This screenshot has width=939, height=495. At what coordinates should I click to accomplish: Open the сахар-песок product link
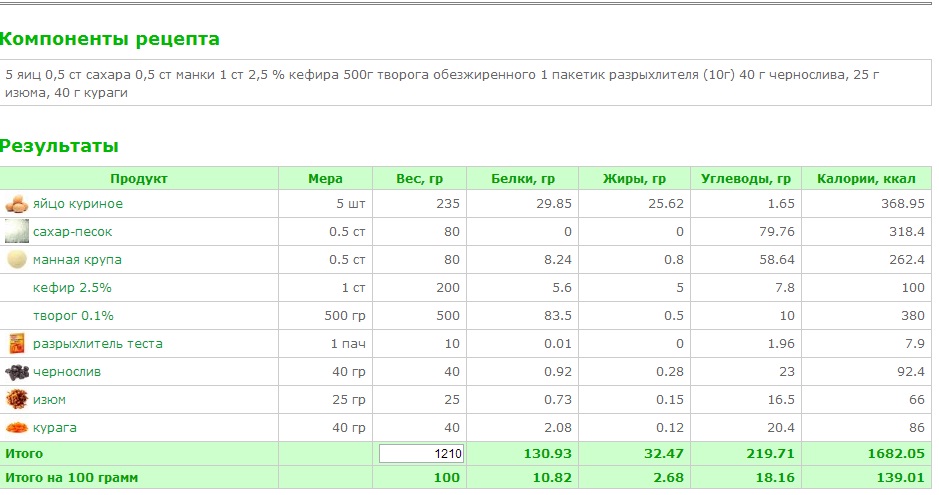72,232
